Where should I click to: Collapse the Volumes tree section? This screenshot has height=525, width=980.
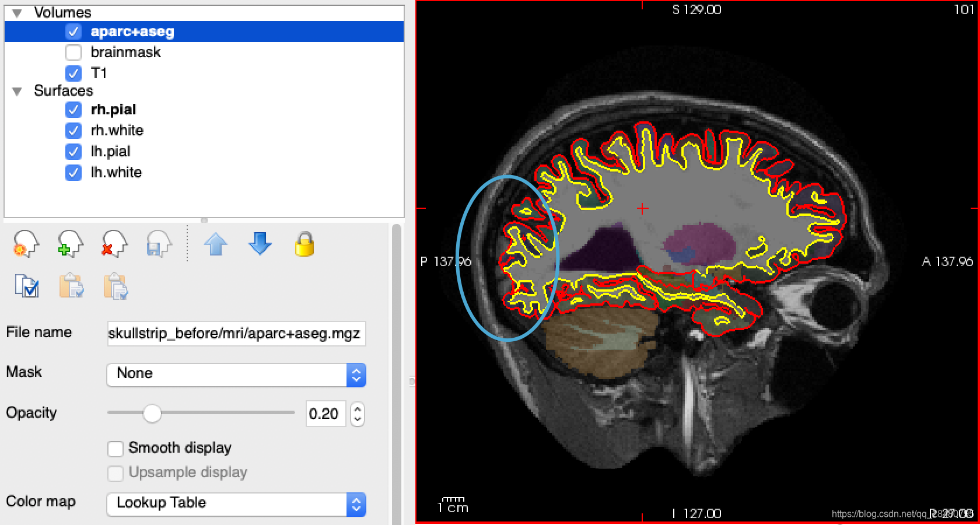[16, 12]
